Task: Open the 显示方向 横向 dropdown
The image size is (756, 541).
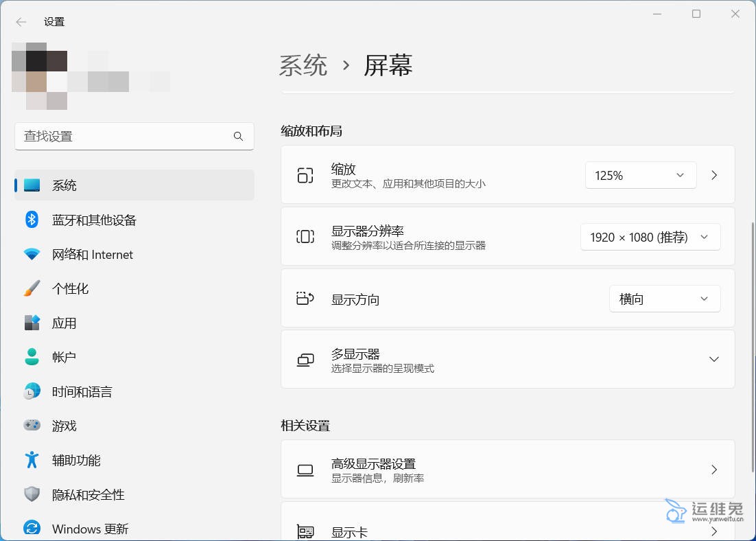Action: point(664,299)
